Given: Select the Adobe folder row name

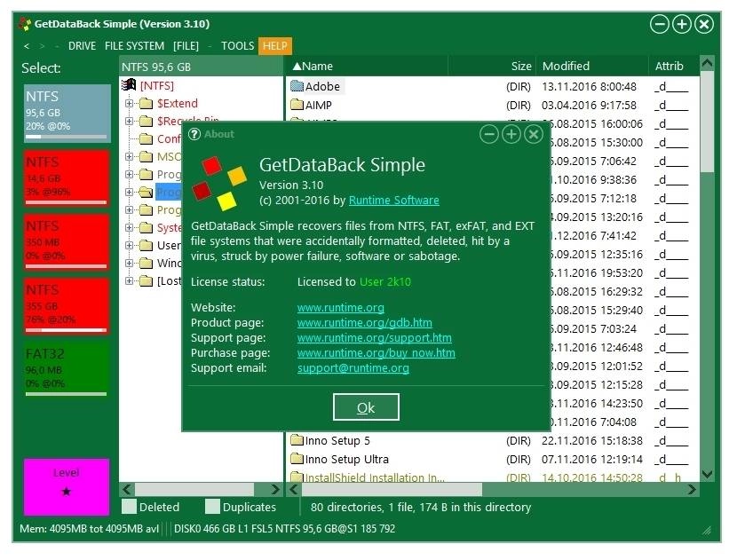Looking at the screenshot, I should point(322,86).
